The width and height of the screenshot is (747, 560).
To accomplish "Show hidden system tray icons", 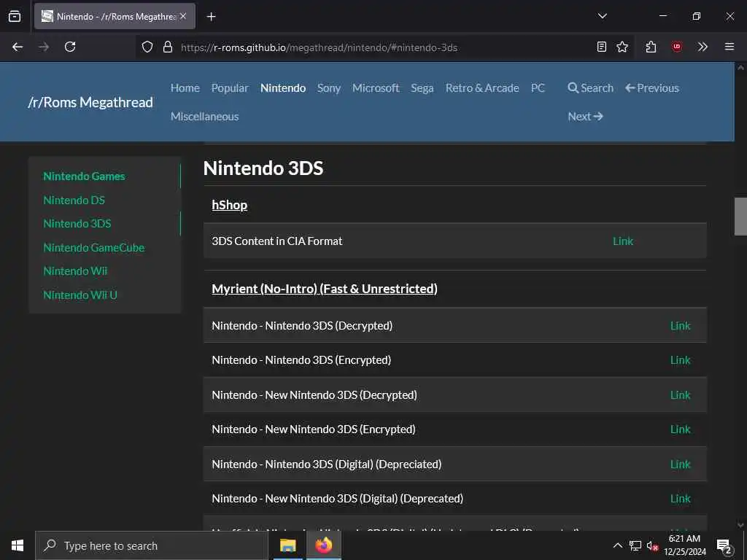I will pos(617,545).
